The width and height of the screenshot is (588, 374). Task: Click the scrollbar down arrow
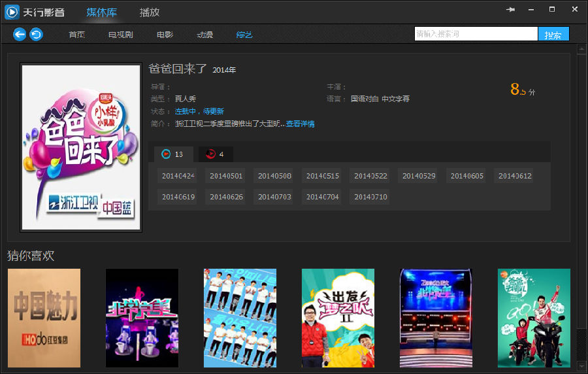coord(581,365)
